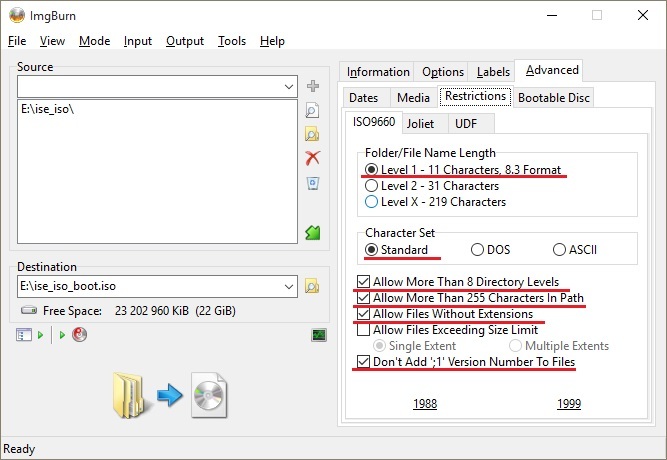This screenshot has height=460, width=667.
Task: Expand the Destination dropdown arrow
Action: [x=289, y=286]
